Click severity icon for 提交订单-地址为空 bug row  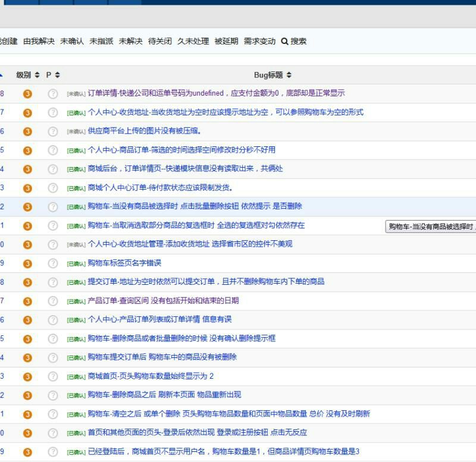click(x=27, y=282)
